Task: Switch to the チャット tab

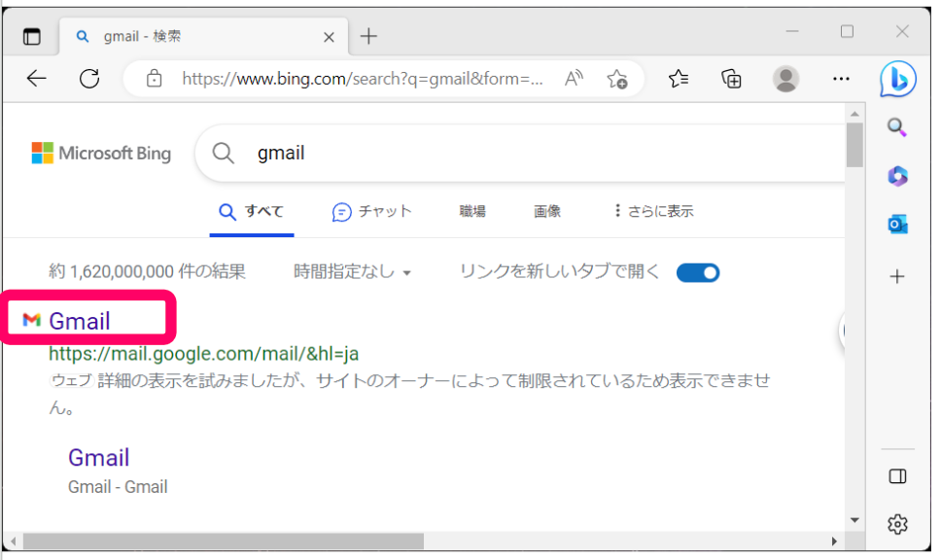Action: tap(372, 211)
